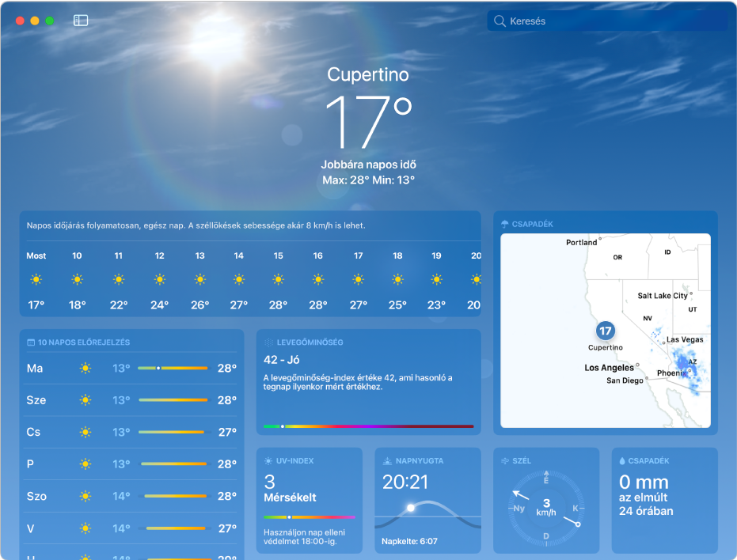The height and width of the screenshot is (560, 737).
Task: Click the calendar icon beside 10 NAPOS ELŐREJELZÉS
Action: tap(31, 342)
